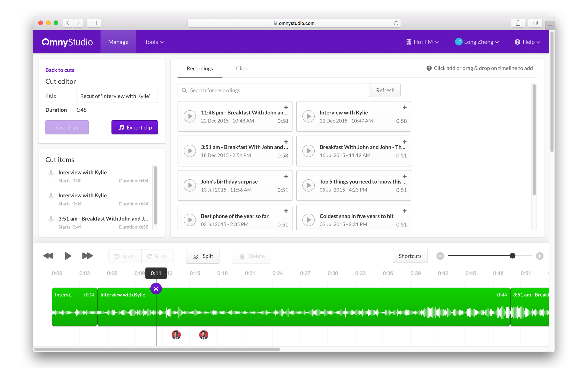Follow the Back to cuts link
Screen dimensions: 588x368
pyautogui.click(x=60, y=70)
